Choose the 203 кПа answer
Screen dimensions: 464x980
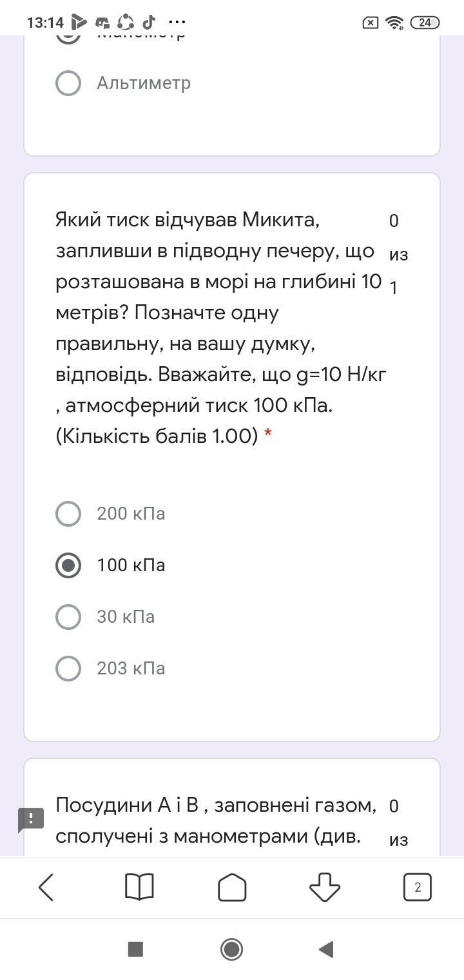click(68, 669)
